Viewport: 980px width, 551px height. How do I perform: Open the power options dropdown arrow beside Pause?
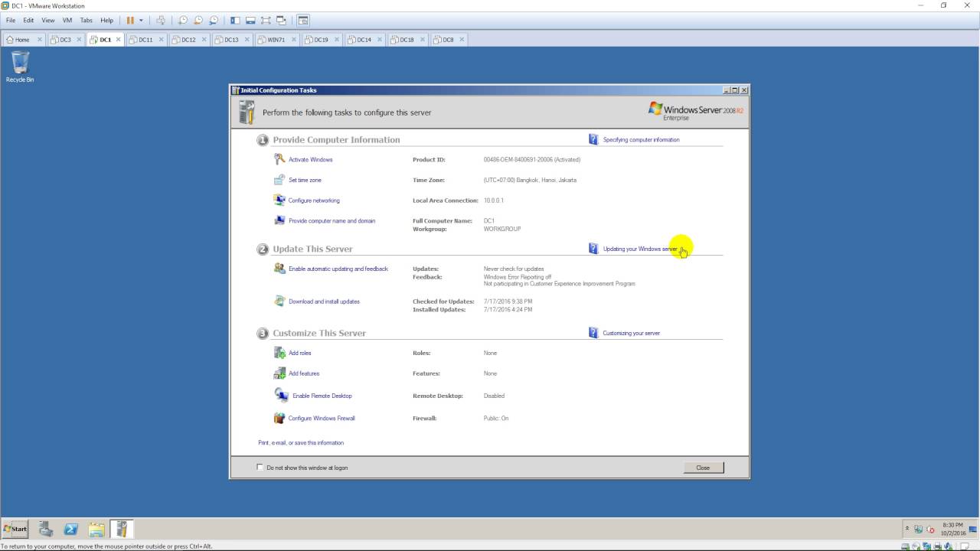[x=141, y=21]
